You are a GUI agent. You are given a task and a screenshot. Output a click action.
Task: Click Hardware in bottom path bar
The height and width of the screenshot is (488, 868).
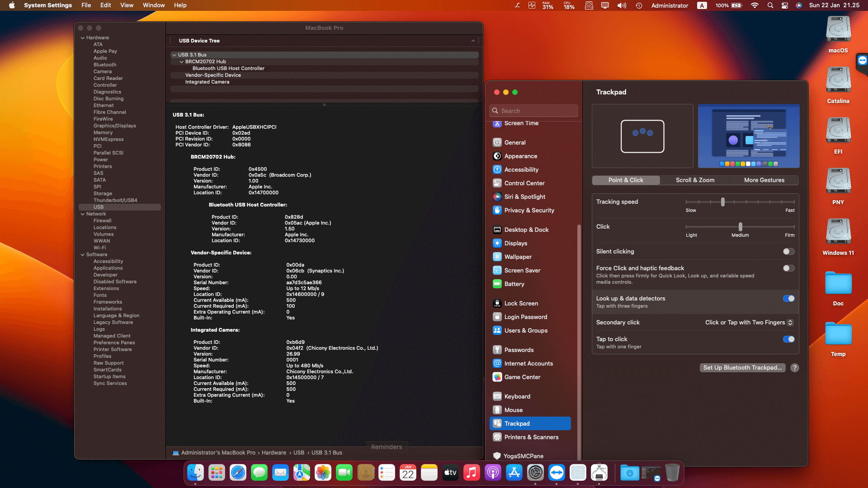pos(274,453)
